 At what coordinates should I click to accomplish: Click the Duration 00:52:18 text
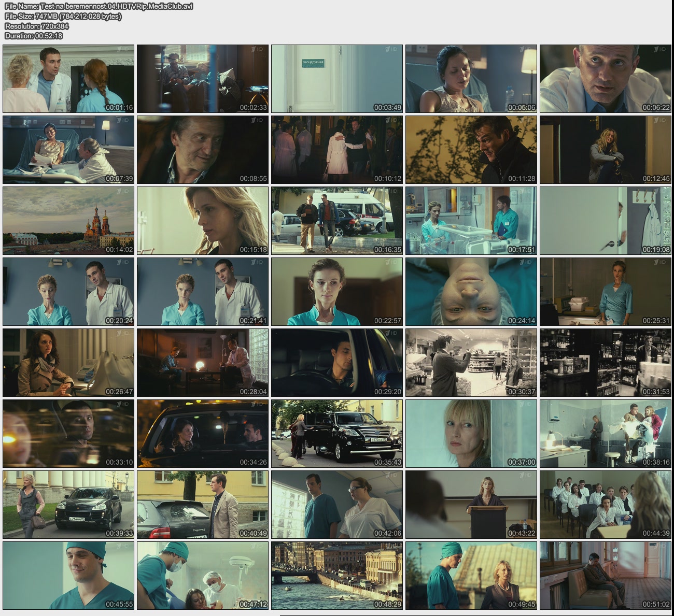point(34,36)
